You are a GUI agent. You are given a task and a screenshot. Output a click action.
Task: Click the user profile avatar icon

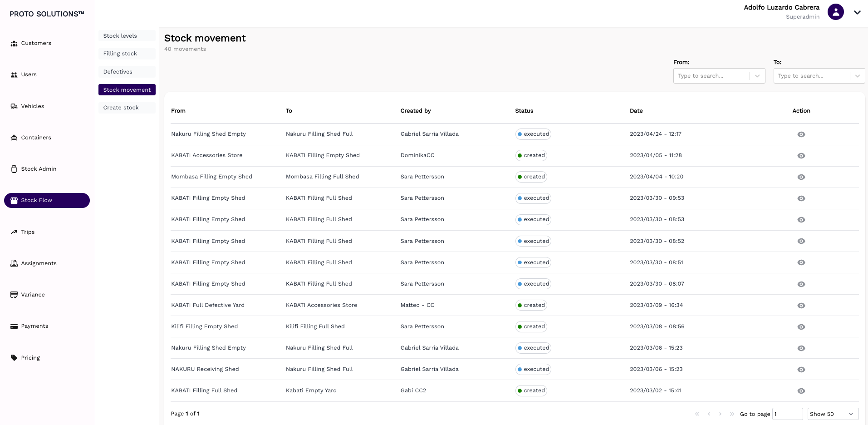coord(835,12)
